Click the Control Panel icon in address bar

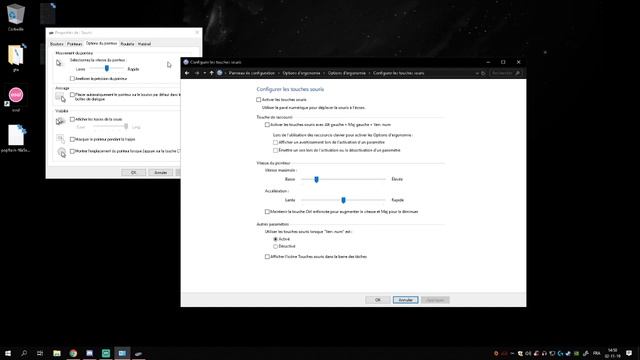pos(220,73)
